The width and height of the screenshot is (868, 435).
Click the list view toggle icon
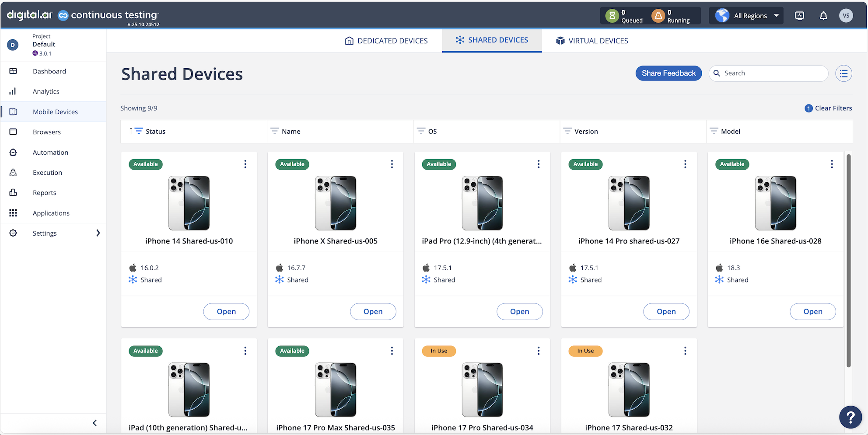843,73
